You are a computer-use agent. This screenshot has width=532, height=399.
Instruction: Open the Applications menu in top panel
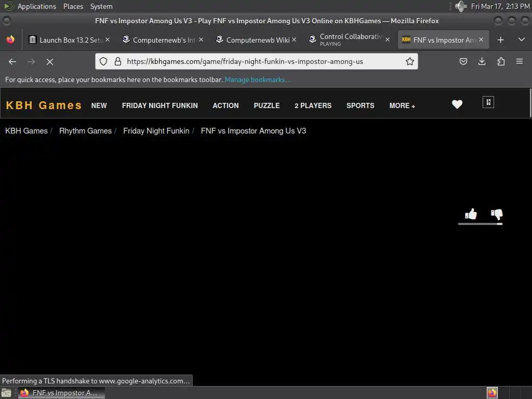[37, 6]
